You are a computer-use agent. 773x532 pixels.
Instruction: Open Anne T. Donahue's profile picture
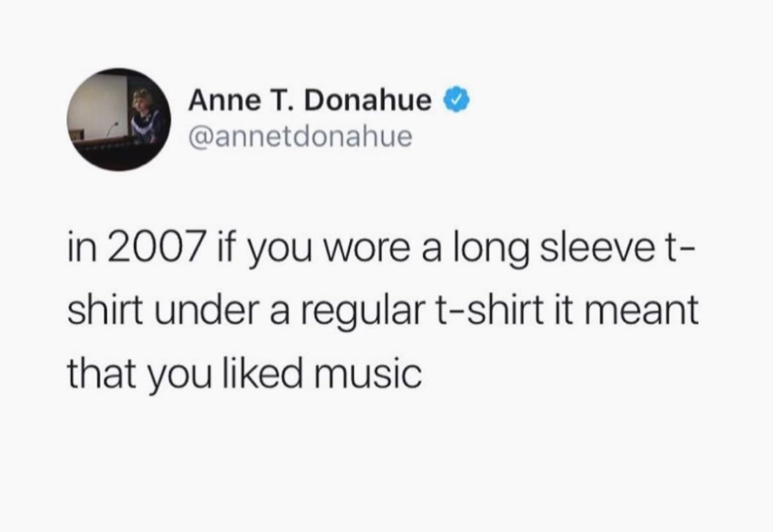pyautogui.click(x=120, y=120)
